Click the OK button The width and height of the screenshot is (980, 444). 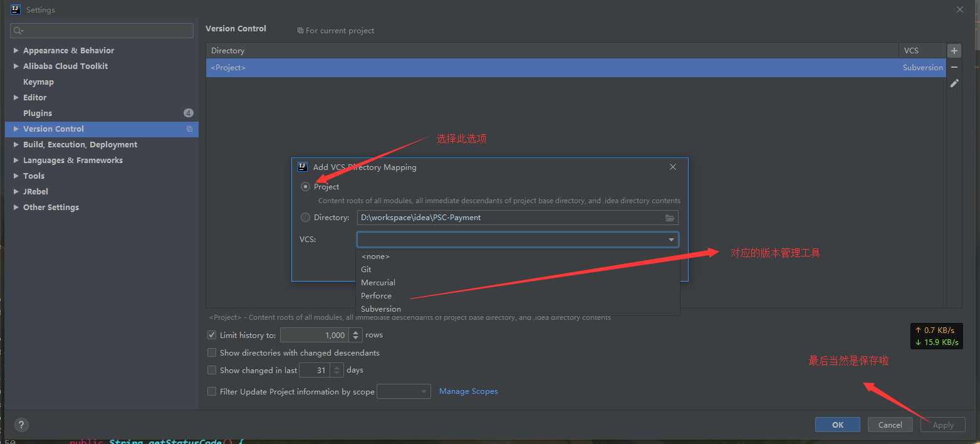[838, 425]
